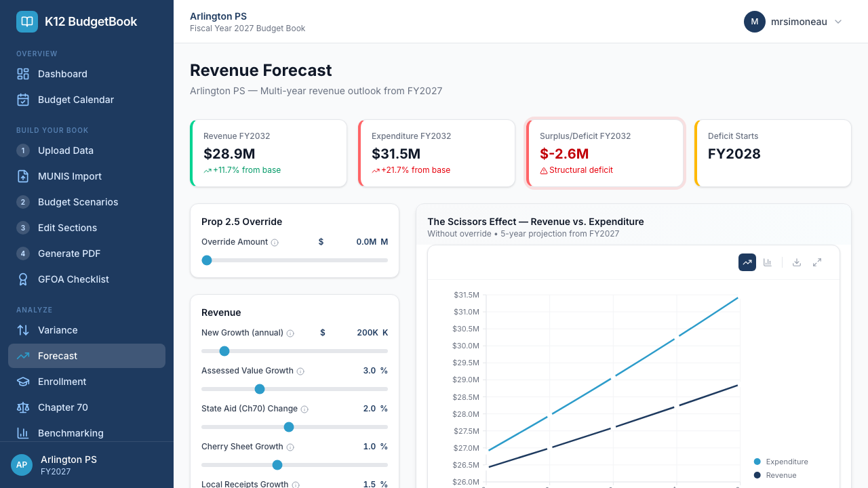The image size is (868, 488).
Task: Click the K12 BudgetBook logo icon
Action: point(27,22)
